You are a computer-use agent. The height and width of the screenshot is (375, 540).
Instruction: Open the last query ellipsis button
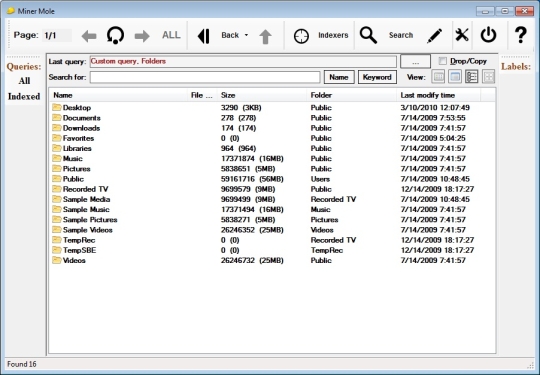(415, 62)
